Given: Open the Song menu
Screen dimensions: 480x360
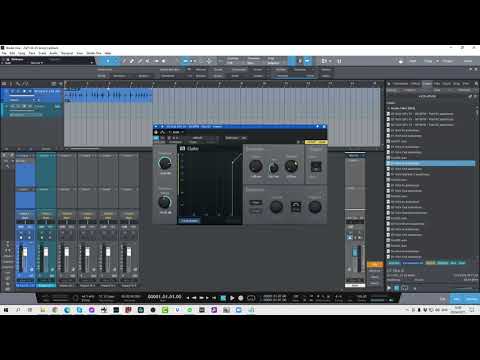Looking at the screenshot, I should [x=22, y=53].
